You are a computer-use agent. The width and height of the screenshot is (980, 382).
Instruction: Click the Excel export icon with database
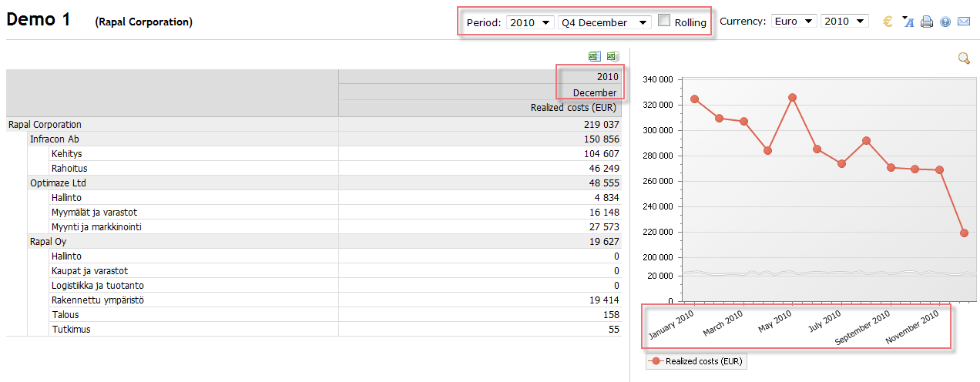coord(612,56)
